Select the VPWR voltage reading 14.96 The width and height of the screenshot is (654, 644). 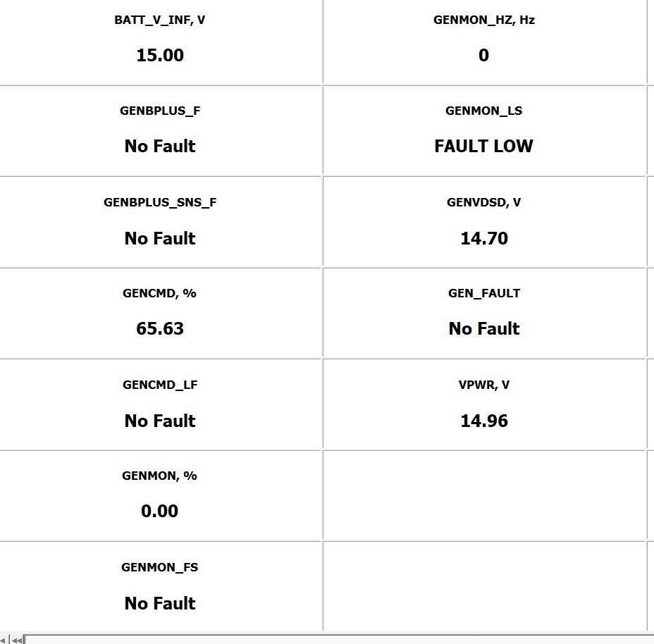point(483,421)
